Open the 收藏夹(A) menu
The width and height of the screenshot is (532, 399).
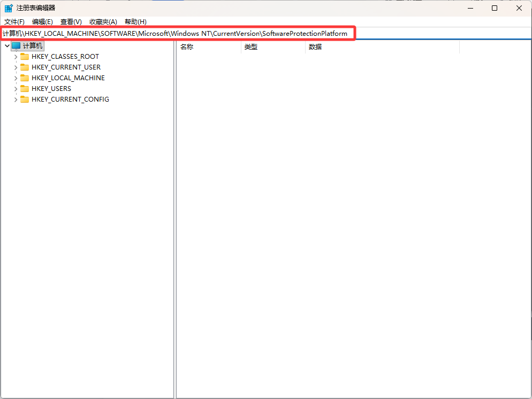(x=103, y=22)
